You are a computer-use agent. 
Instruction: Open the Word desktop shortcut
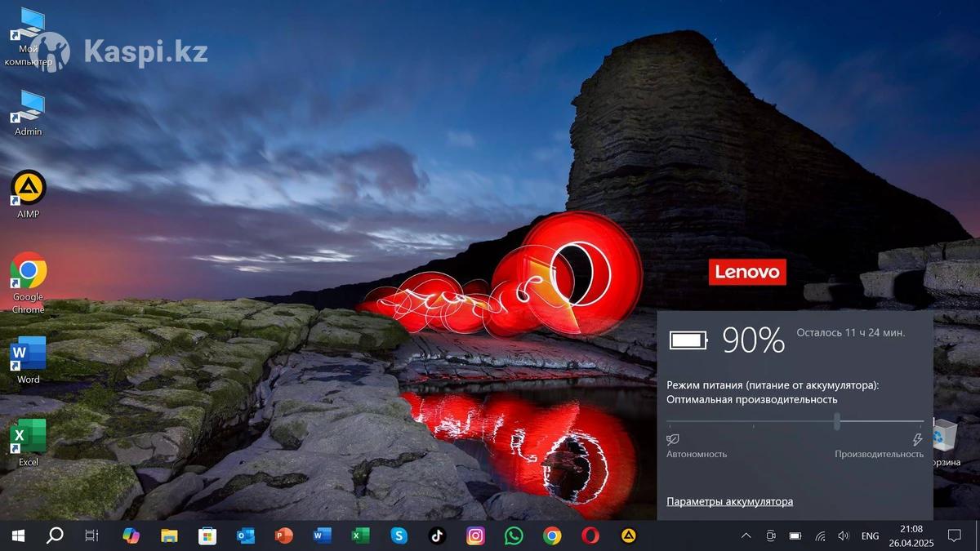[x=29, y=355]
